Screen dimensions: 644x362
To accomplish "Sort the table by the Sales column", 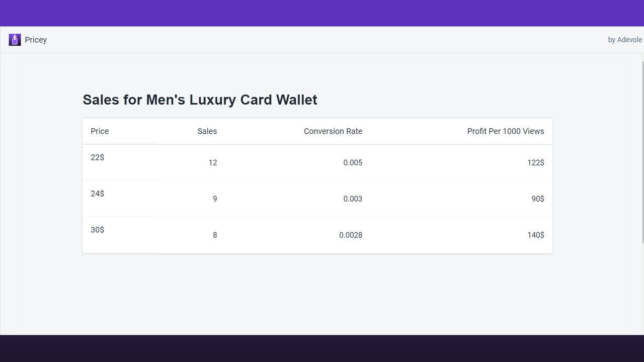I will pos(207,131).
